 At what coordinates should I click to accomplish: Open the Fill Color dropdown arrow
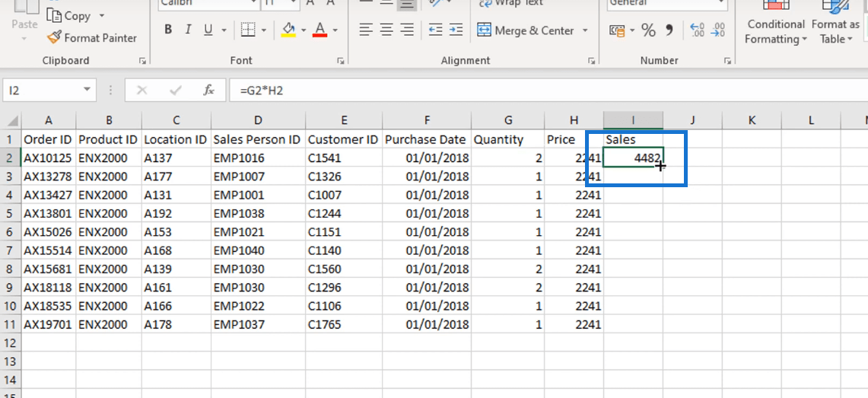pos(304,30)
